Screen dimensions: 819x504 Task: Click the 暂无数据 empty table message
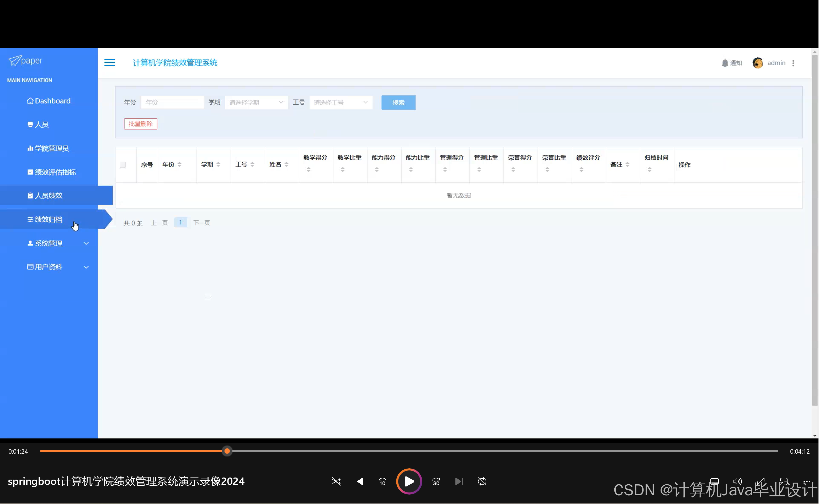click(x=459, y=196)
